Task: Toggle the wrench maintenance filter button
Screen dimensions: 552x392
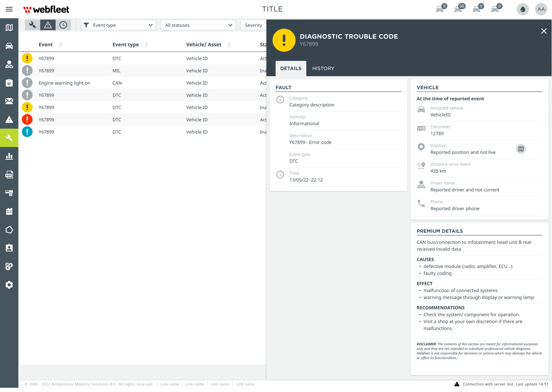Action: [x=32, y=25]
